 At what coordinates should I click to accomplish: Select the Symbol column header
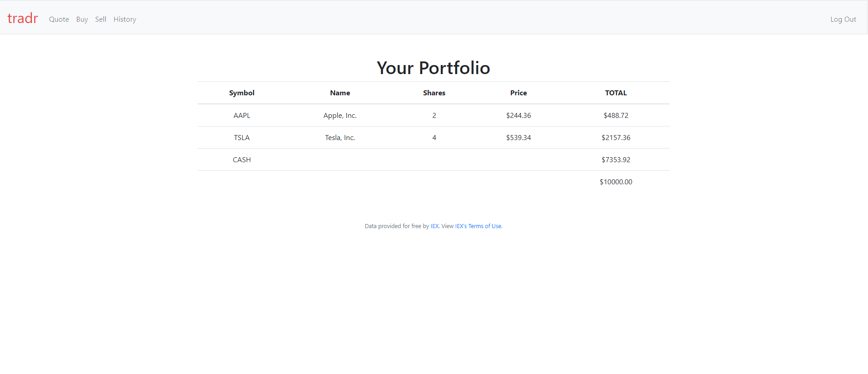[x=242, y=93]
